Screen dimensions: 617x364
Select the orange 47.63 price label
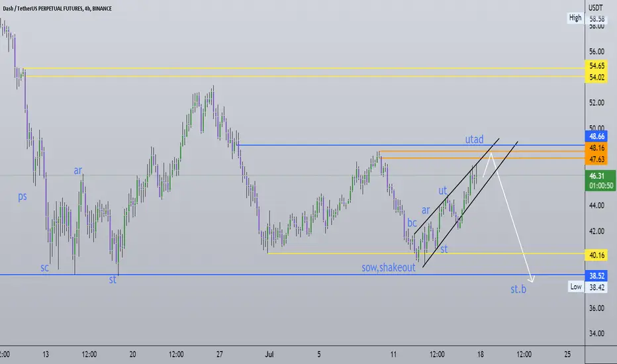(596, 159)
